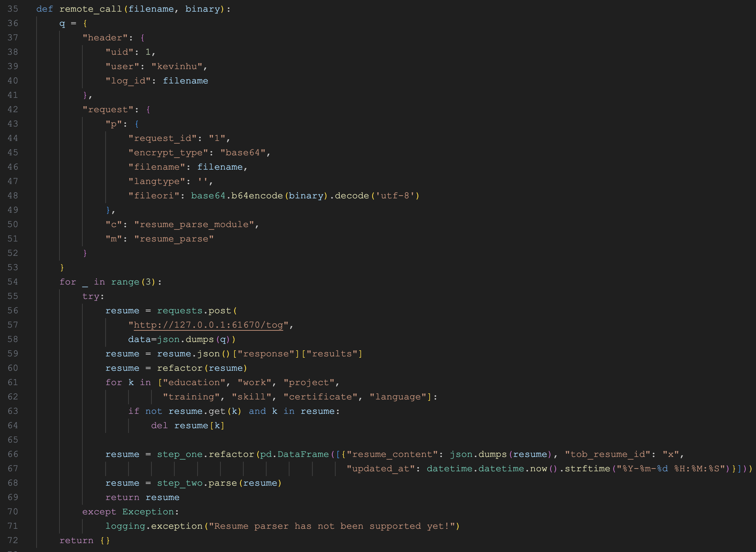Click json.dumps(q) dumps call on line 58
The image size is (756, 552).
pos(200,339)
